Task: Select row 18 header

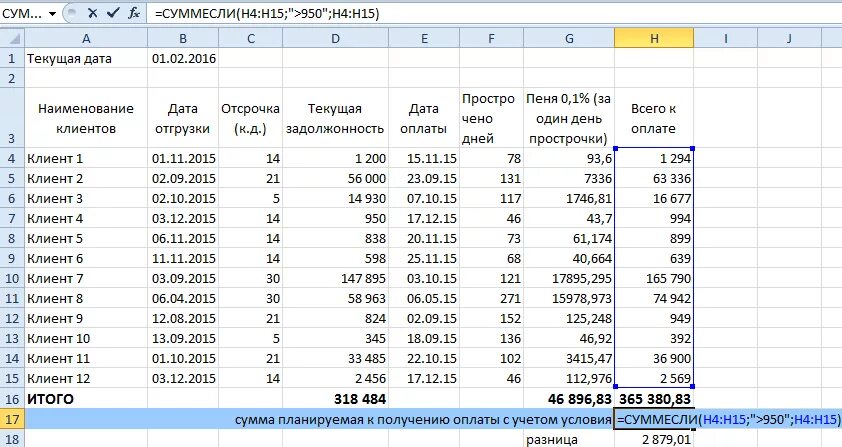Action: 12,439
